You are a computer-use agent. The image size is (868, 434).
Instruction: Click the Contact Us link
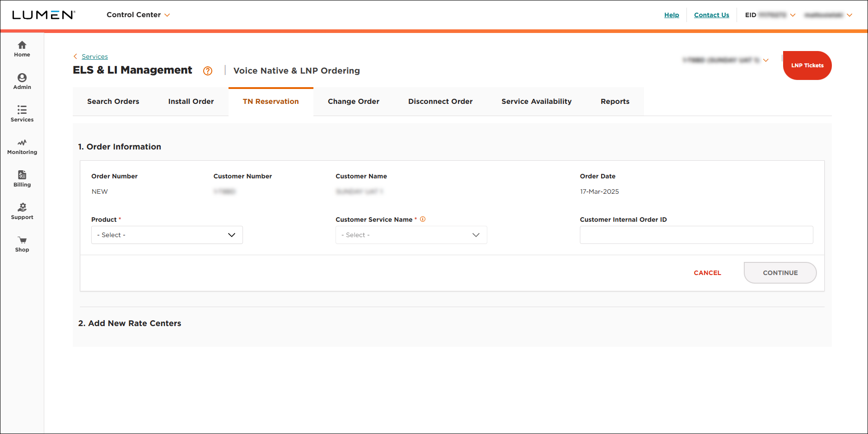[711, 15]
